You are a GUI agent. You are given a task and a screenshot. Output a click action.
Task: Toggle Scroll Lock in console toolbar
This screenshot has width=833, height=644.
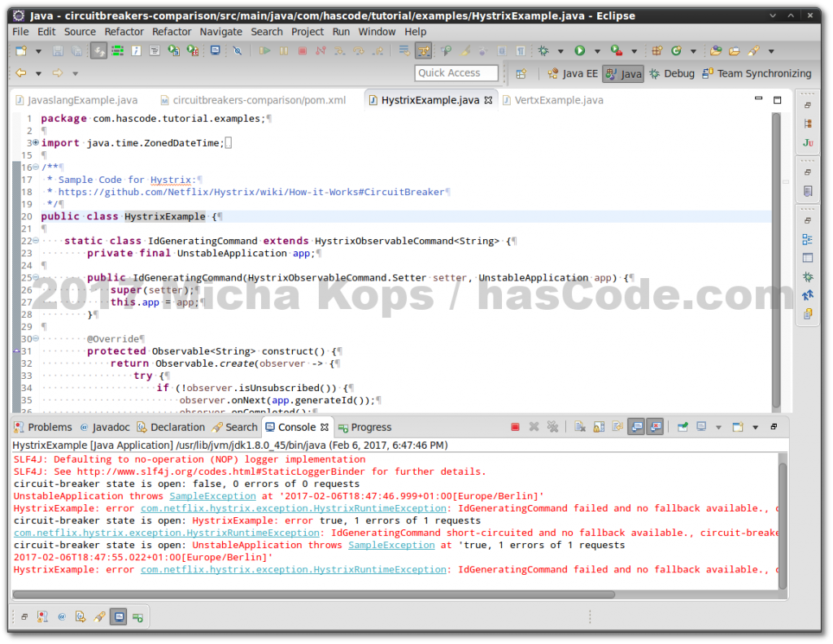(x=599, y=427)
